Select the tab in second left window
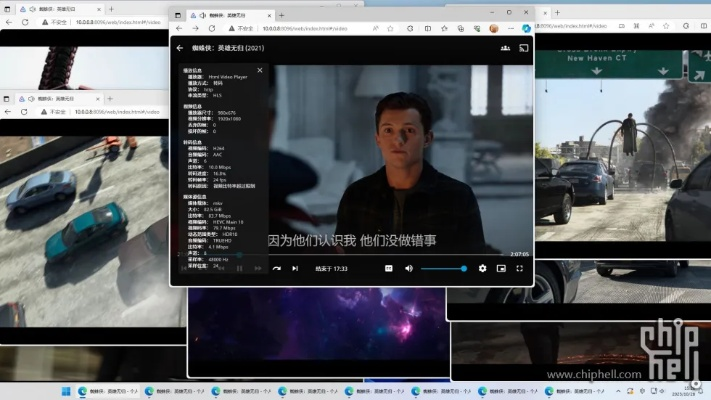 (57, 98)
